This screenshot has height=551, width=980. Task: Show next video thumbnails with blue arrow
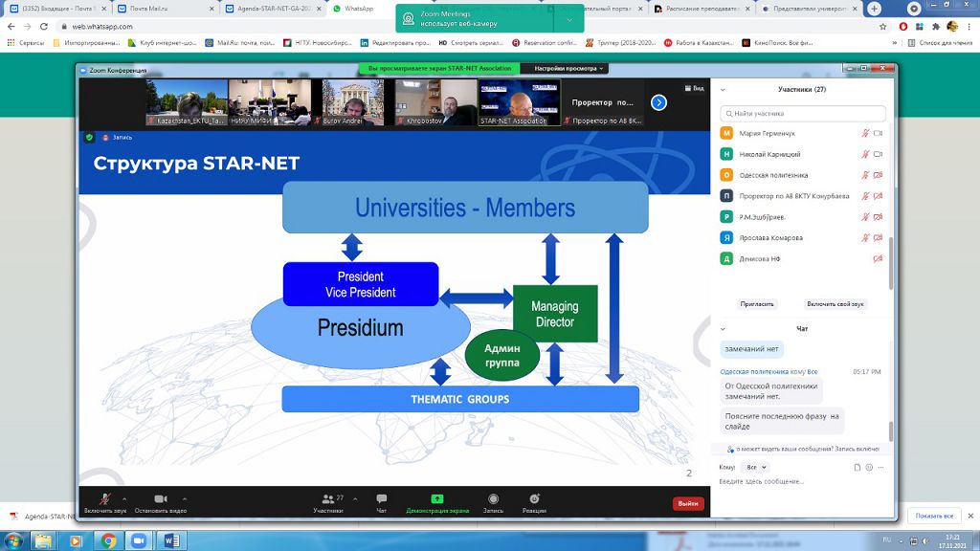tap(658, 102)
